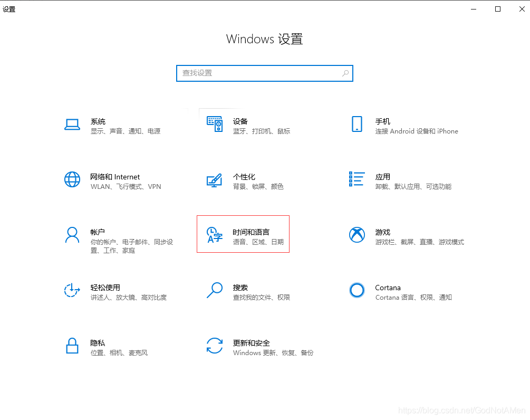
Task: Open the 网络和 Internet settings icon
Action: (x=72, y=179)
